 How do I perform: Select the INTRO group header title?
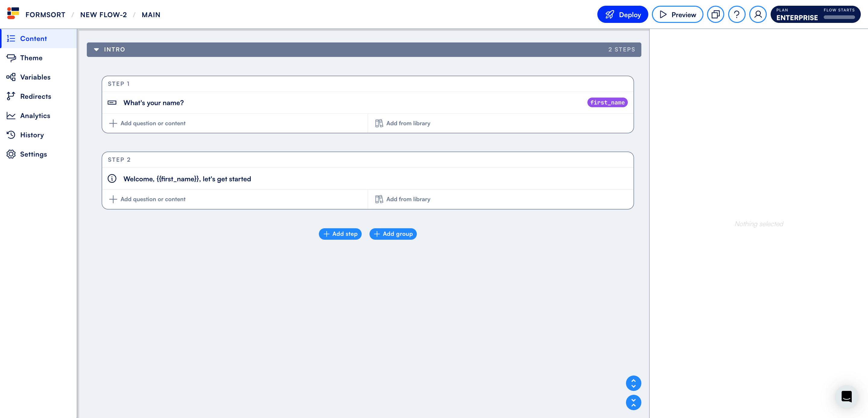[x=115, y=49]
